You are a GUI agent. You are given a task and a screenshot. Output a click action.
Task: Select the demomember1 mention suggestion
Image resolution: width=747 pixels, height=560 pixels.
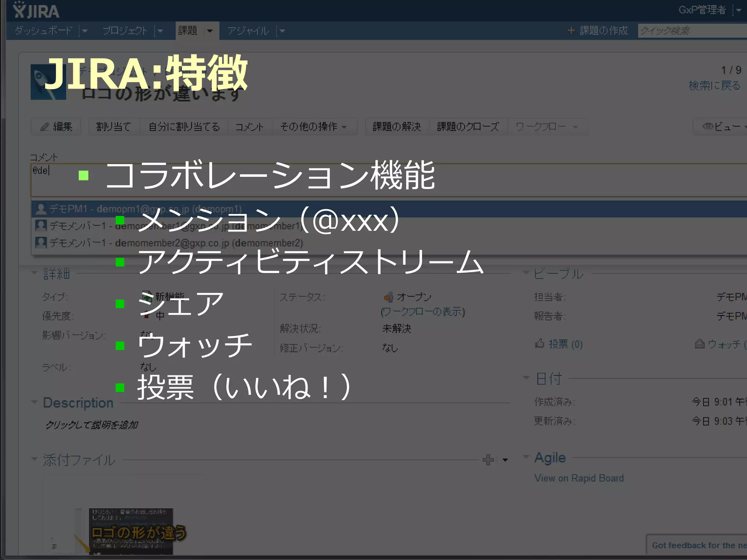(389, 226)
